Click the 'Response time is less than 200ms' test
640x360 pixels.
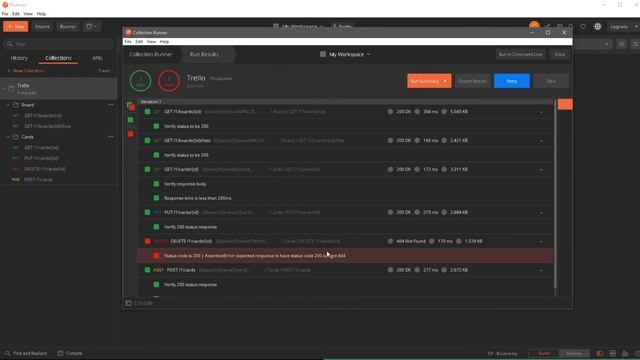click(x=198, y=198)
